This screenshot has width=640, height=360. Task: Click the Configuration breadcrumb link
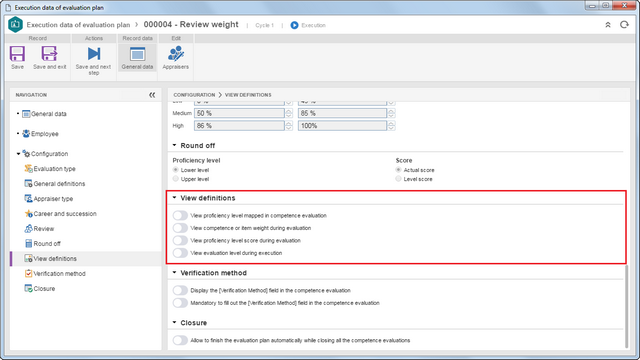[x=194, y=95]
